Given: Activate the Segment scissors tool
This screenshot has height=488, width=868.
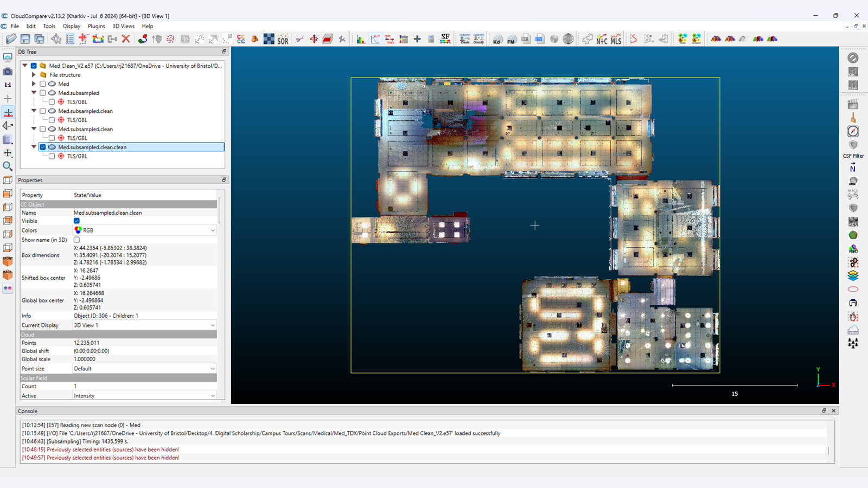Looking at the screenshot, I should tap(299, 39).
